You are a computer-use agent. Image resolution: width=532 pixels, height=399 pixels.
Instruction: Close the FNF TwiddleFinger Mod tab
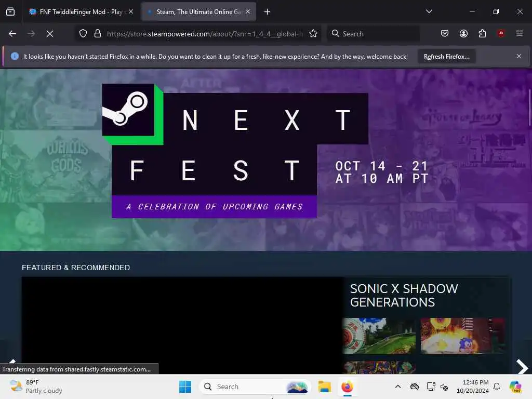[x=131, y=12]
